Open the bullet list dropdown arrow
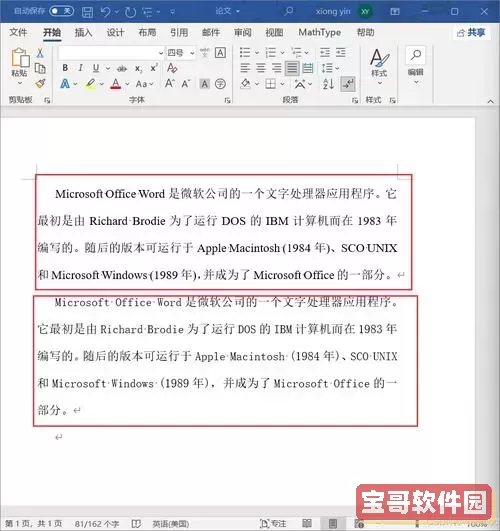Image resolution: width=500 pixels, height=531 pixels. pos(257,53)
